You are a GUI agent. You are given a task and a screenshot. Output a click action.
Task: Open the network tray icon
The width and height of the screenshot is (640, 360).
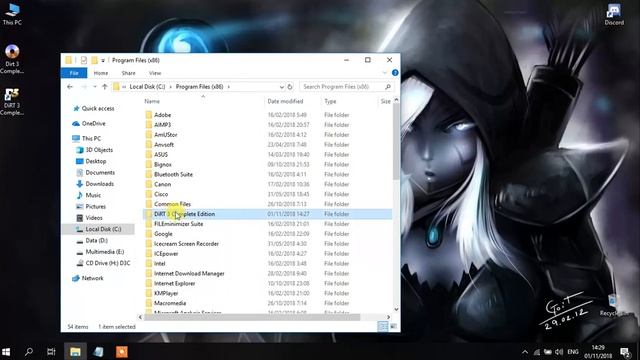pos(537,352)
